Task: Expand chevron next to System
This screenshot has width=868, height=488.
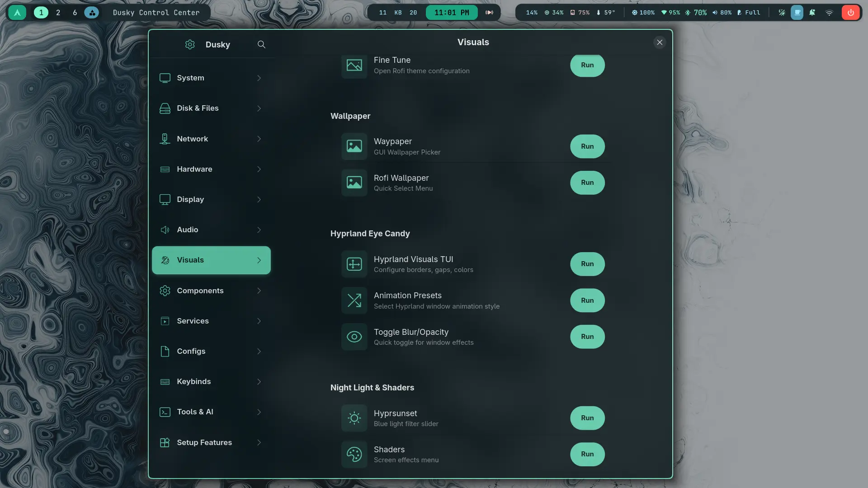Action: point(259,78)
